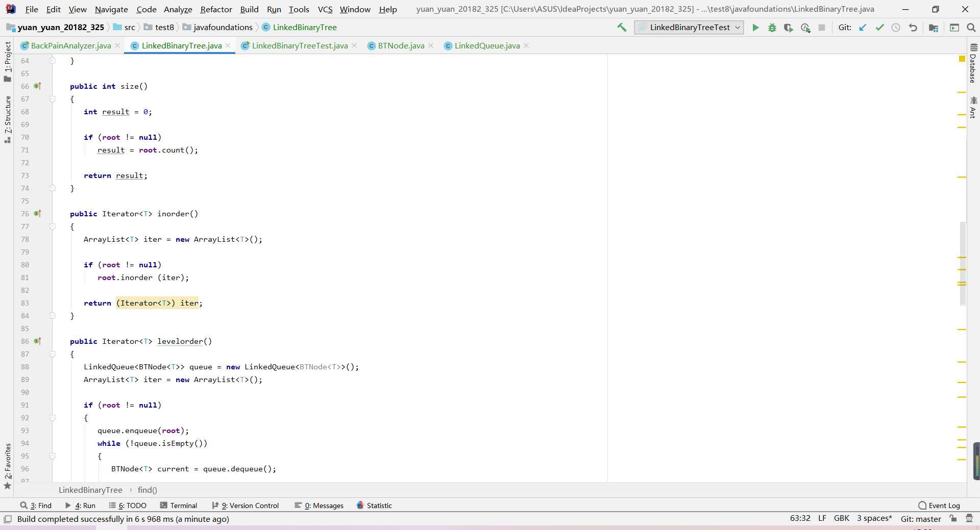980x530 pixels.
Task: Close the LinkedBinaryTreeTest.java tab
Action: (354, 45)
